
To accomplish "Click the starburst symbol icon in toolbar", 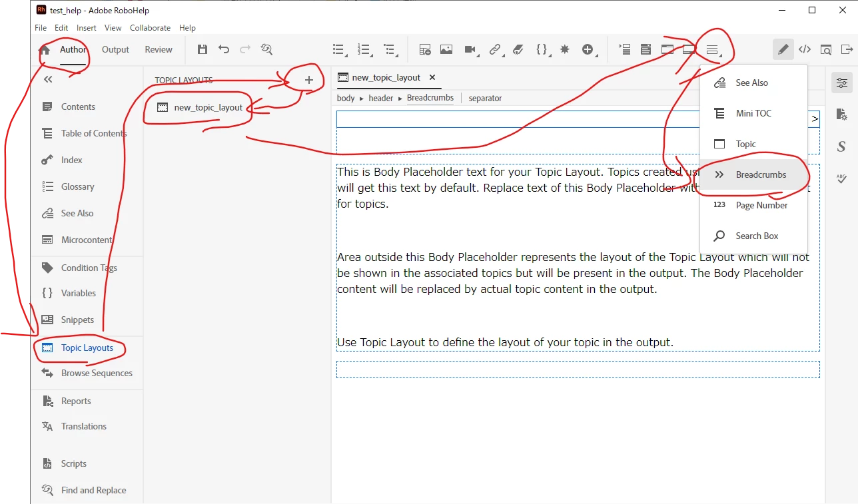I will point(565,49).
